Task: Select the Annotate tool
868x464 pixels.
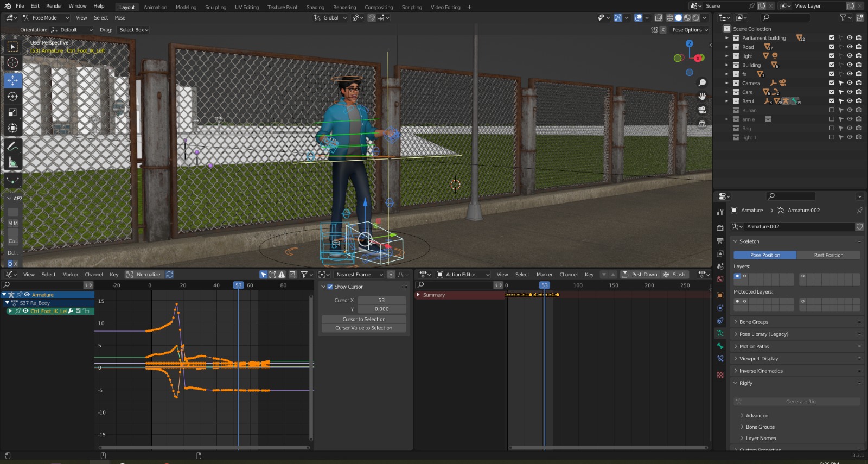Action: pyautogui.click(x=12, y=147)
